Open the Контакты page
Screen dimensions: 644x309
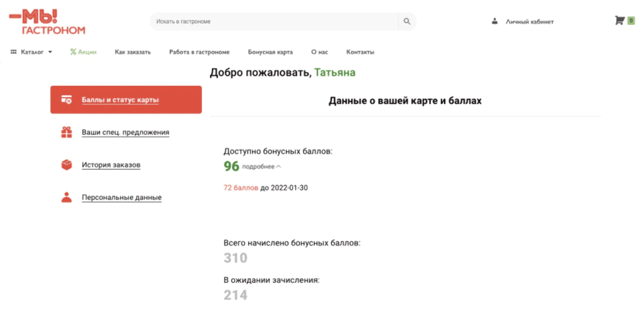coord(360,52)
